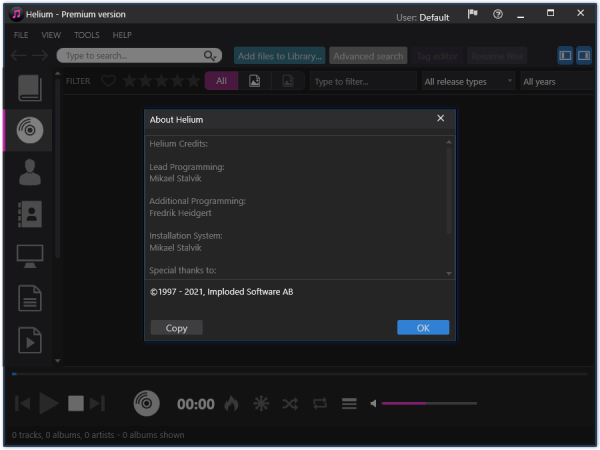The height and width of the screenshot is (450, 600).
Task: Skip to next track
Action: pyautogui.click(x=98, y=403)
